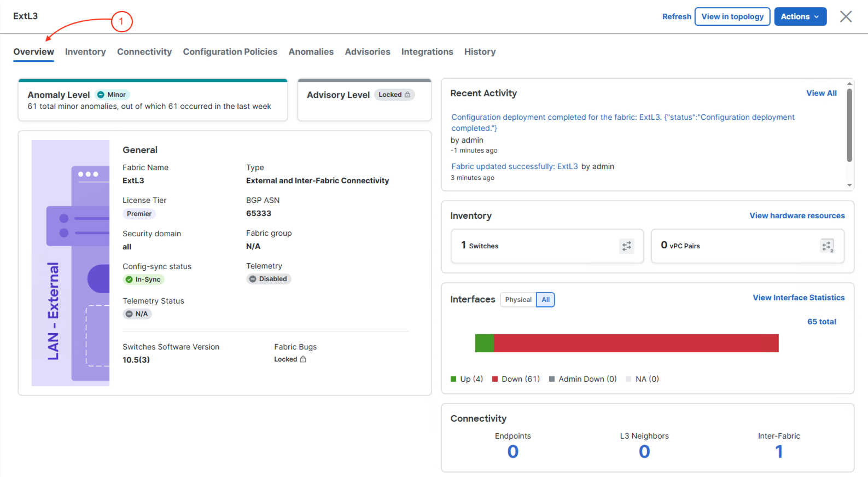Click Security domain value all
868x477 pixels.
(127, 247)
